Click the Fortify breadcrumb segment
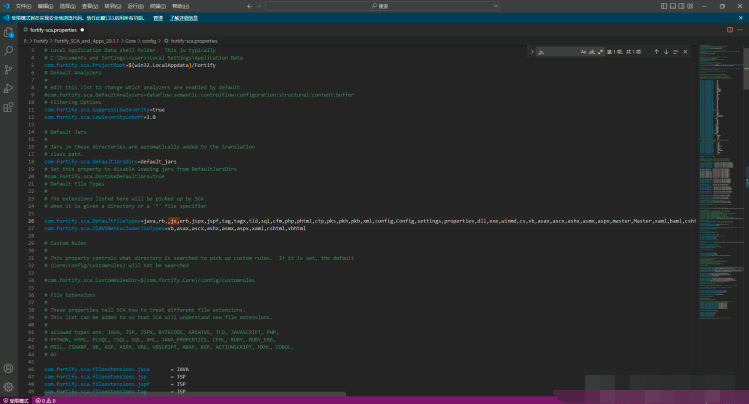Image resolution: width=749 pixels, height=404 pixels. coord(41,41)
